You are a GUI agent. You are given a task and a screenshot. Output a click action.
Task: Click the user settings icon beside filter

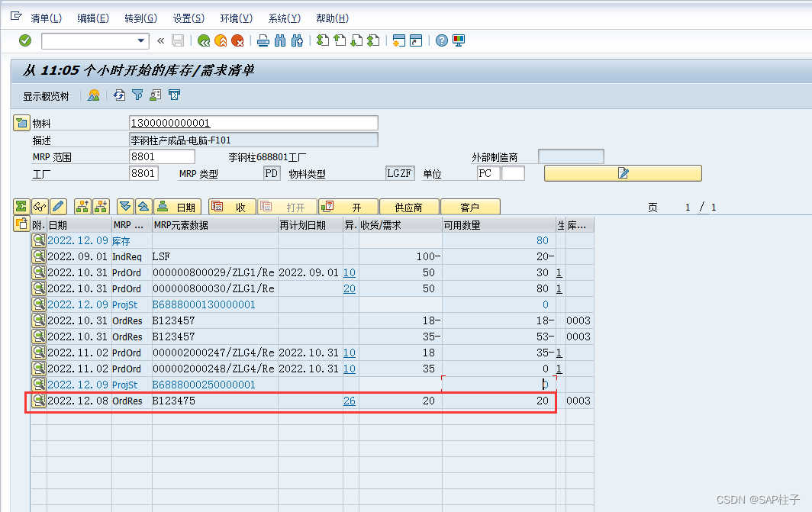[x=156, y=95]
